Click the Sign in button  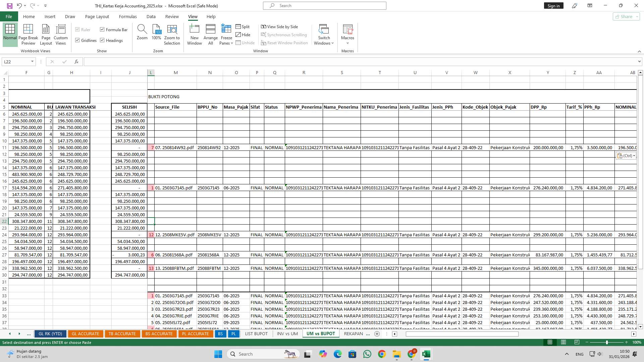click(x=553, y=6)
